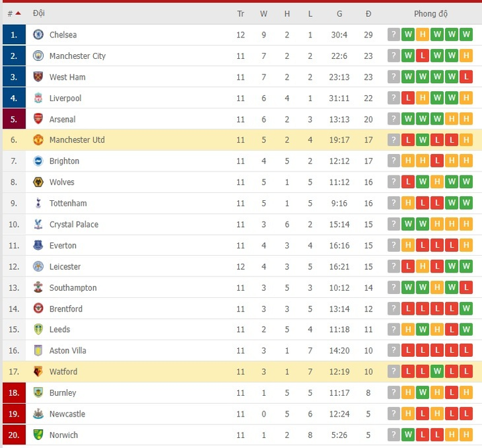
Task: Click the Wolves crest icon
Action: 38,182
